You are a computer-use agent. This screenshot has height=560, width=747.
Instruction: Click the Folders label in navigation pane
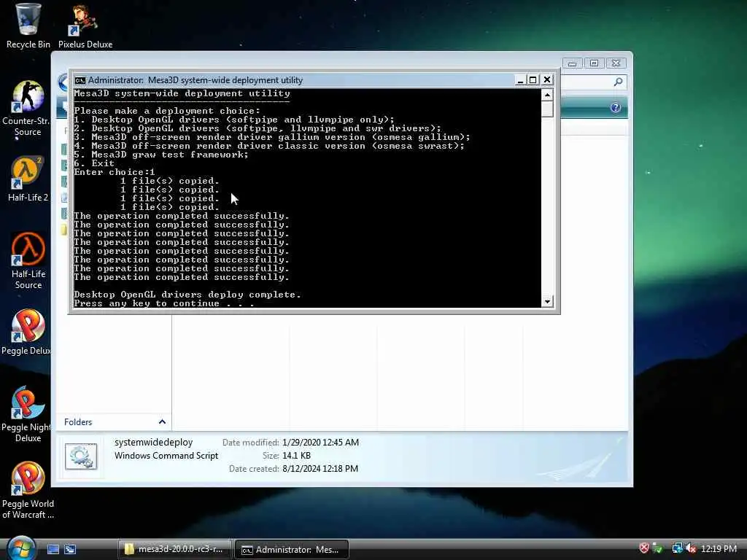tap(78, 422)
